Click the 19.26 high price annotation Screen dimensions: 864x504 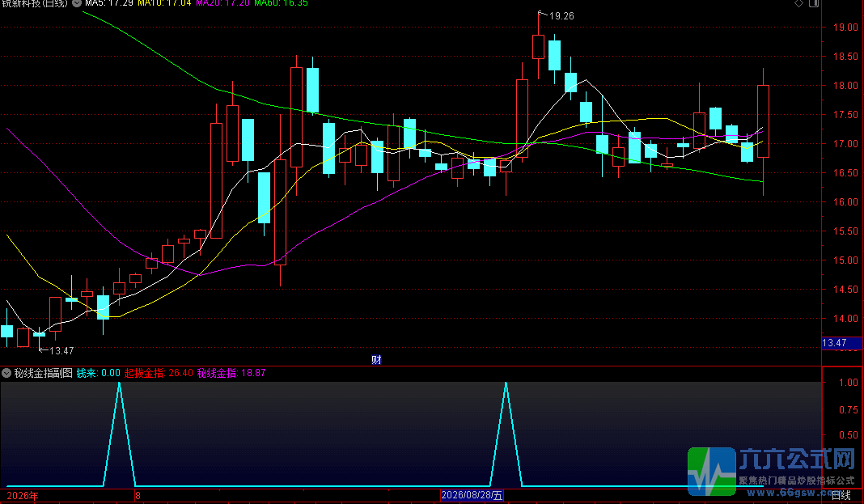[x=561, y=16]
